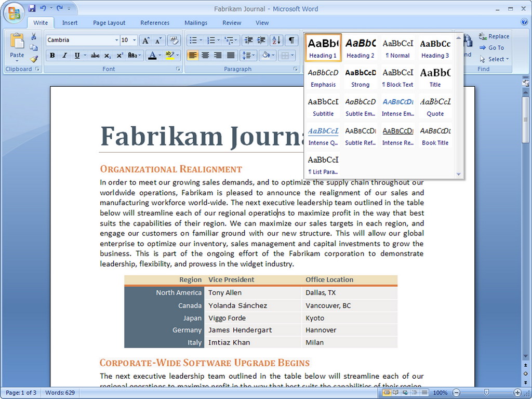Viewport: 532px width, 399px height.
Task: Toggle the show paragraph marks icon
Action: pos(292,40)
